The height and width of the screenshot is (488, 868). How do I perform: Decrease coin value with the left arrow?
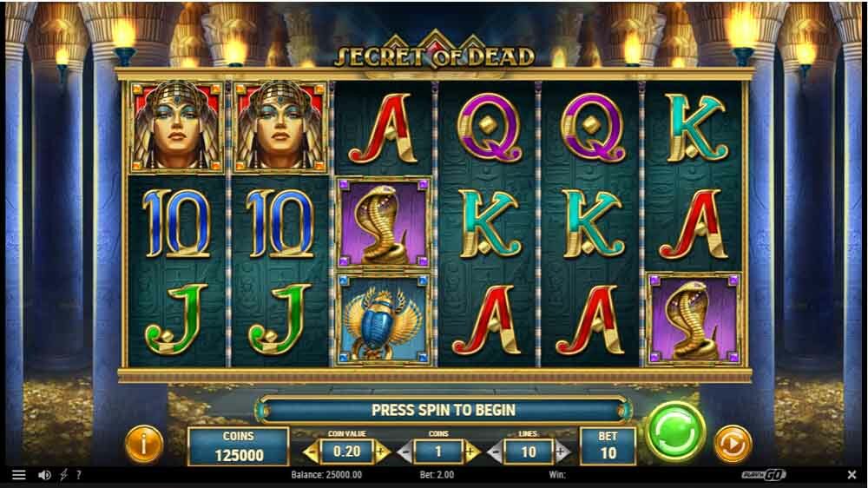click(x=311, y=452)
